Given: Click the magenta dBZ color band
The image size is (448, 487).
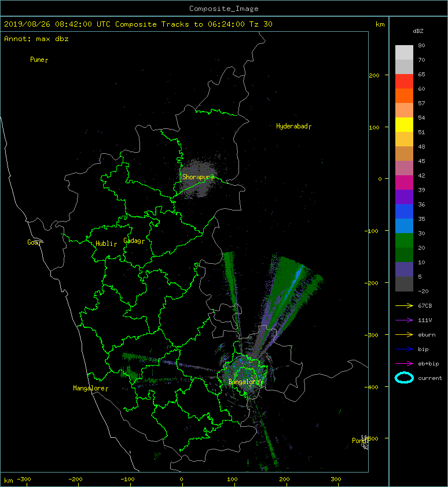Looking at the screenshot, I should tap(404, 182).
